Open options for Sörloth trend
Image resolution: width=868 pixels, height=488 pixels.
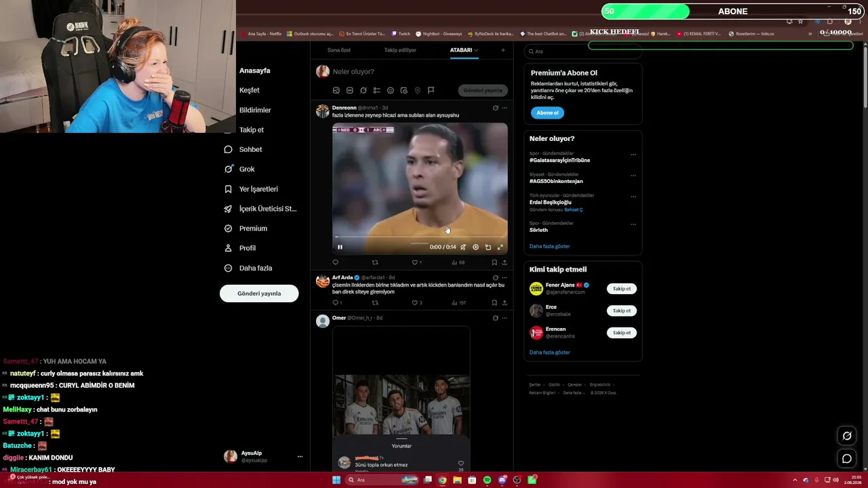tap(633, 224)
